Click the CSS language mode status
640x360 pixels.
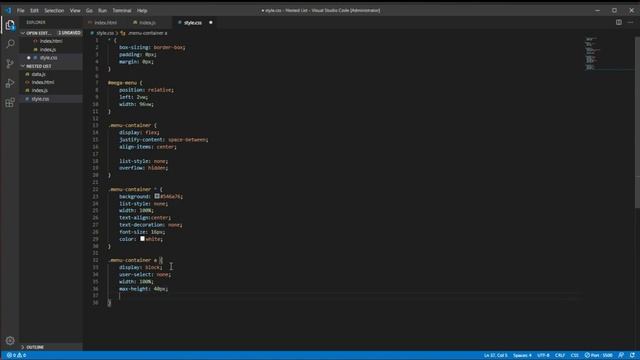pos(574,355)
